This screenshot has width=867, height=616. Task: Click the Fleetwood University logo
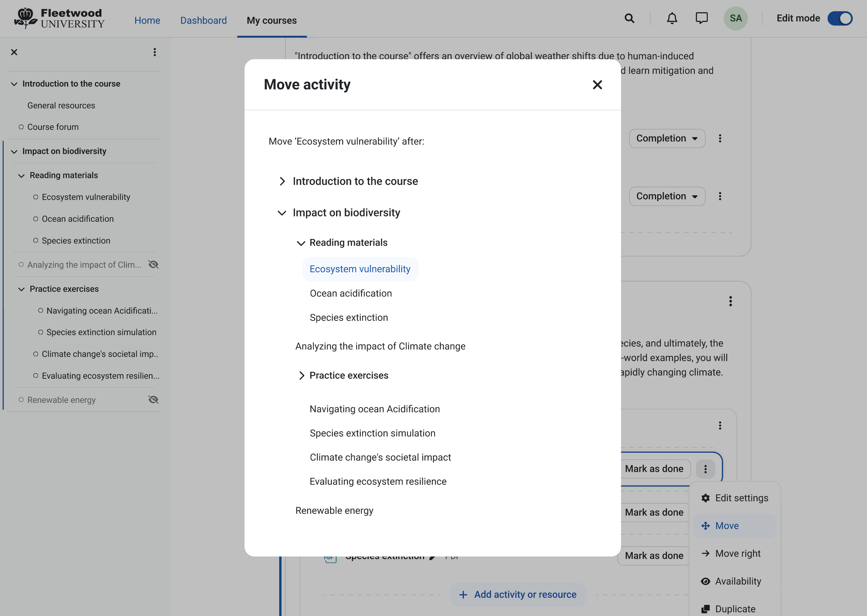pos(59,18)
